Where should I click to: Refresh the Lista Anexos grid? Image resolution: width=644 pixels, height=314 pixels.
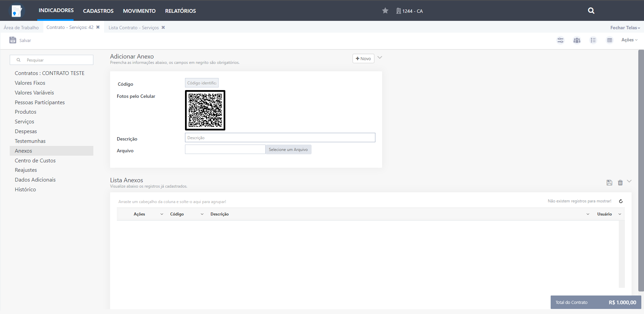point(621,201)
